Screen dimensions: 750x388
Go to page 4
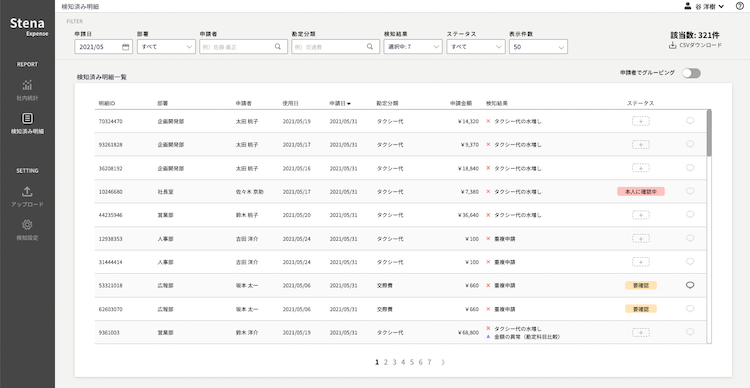403,362
